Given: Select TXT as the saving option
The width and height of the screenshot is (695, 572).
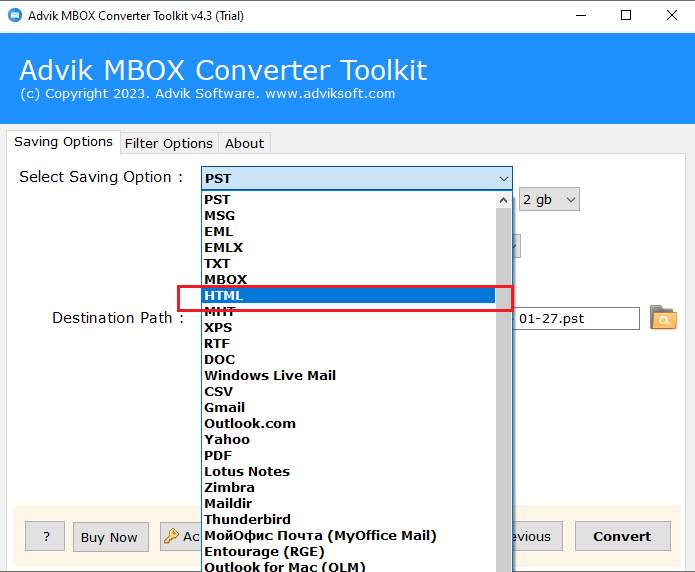Looking at the screenshot, I should (349, 263).
